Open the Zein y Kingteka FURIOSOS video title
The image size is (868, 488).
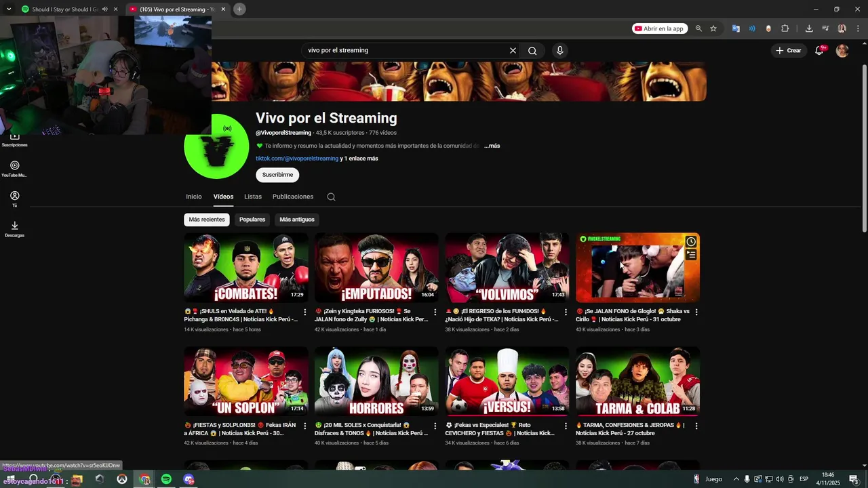[x=371, y=315]
